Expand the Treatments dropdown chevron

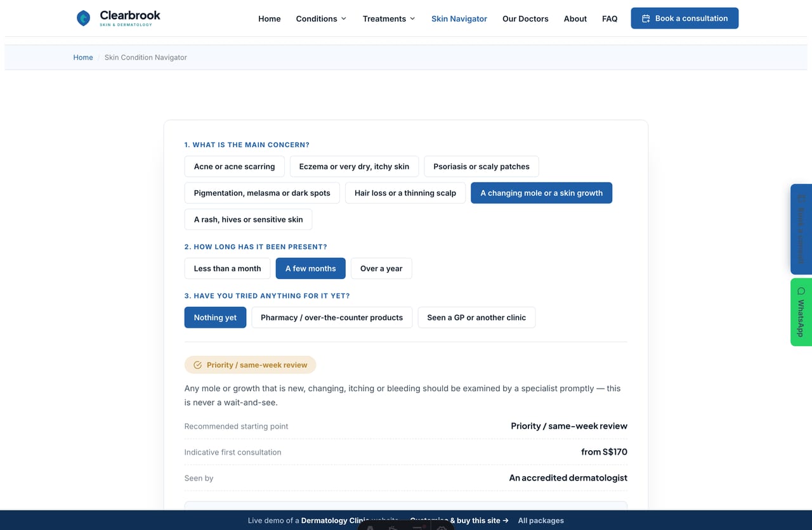coord(412,19)
